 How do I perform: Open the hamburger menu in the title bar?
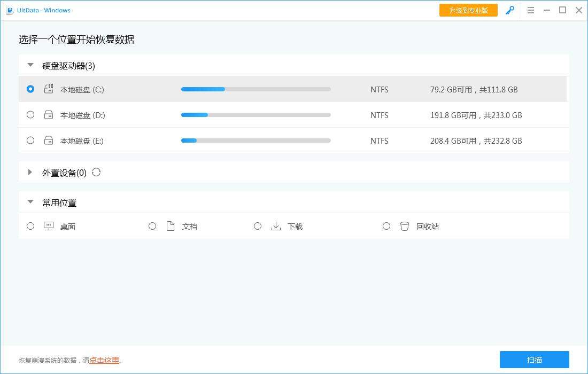531,10
